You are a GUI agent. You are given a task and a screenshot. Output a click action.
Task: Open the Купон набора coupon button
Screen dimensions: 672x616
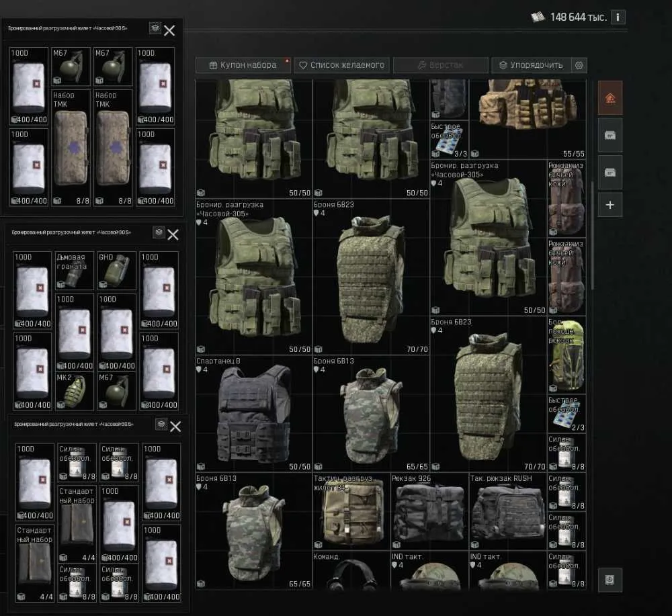pyautogui.click(x=243, y=65)
